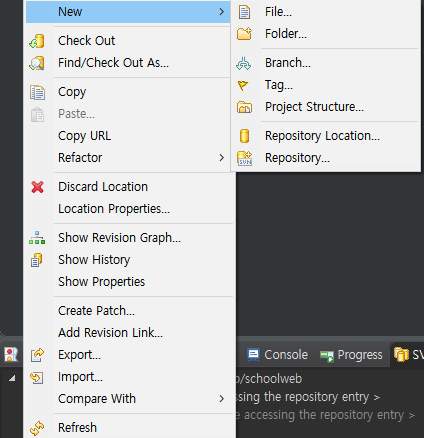Choose Discard Location
This screenshot has width=424, height=438.
(x=128, y=187)
